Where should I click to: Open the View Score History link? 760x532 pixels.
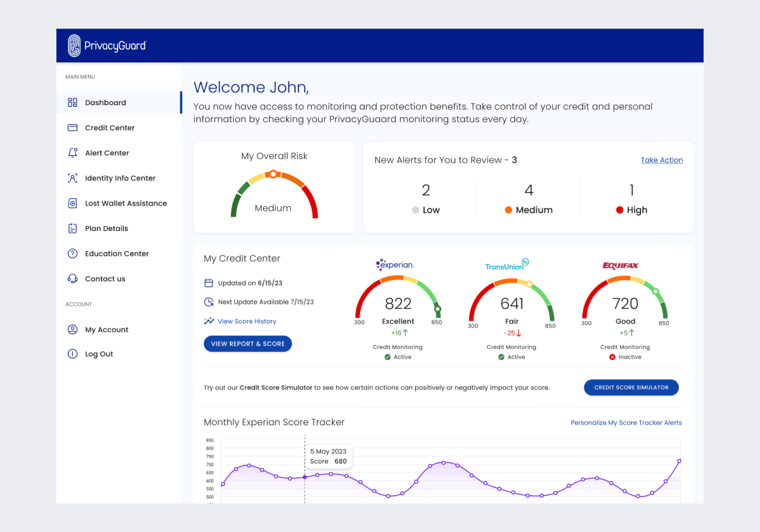[x=246, y=321]
